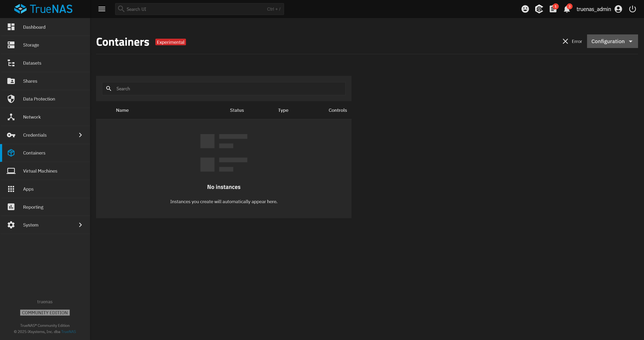Click the Dashboard sidebar icon

(x=11, y=27)
